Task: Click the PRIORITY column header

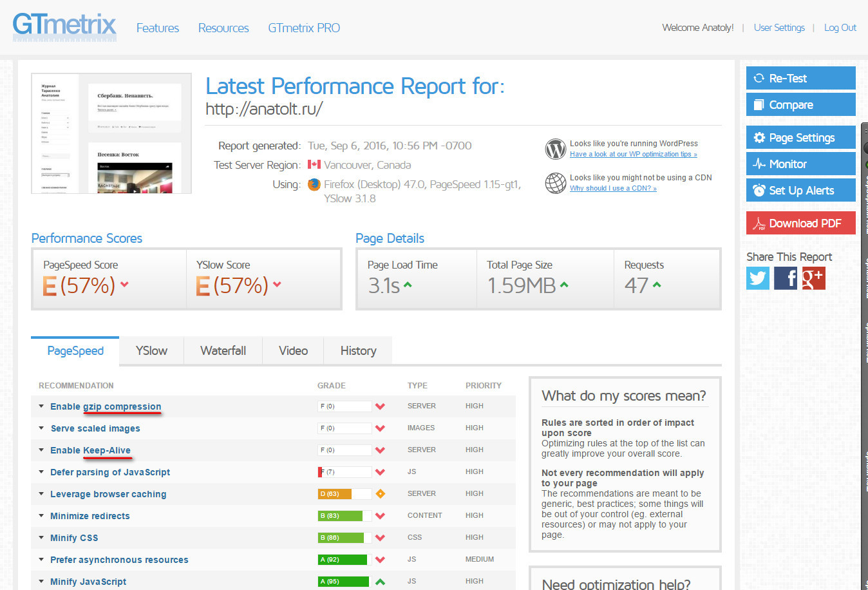Action: click(484, 385)
